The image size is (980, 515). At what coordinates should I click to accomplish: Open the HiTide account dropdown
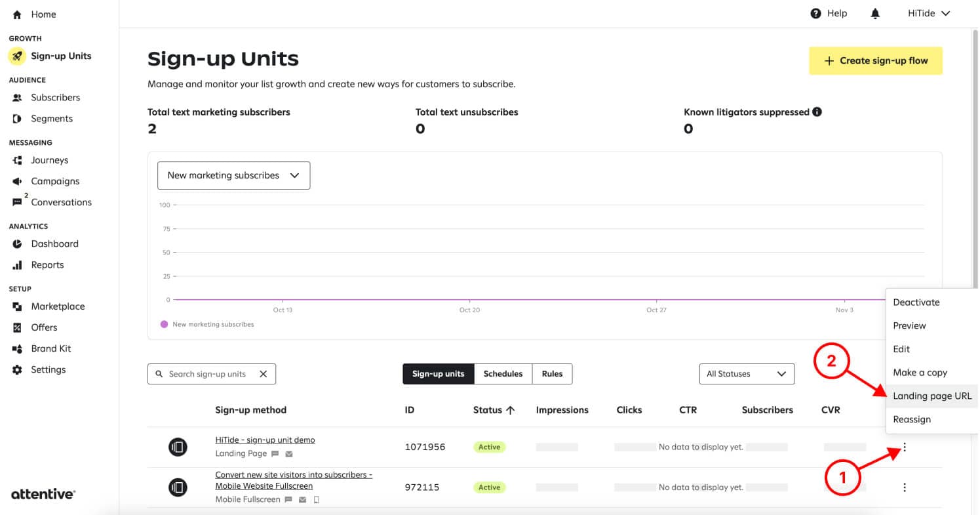click(x=929, y=13)
